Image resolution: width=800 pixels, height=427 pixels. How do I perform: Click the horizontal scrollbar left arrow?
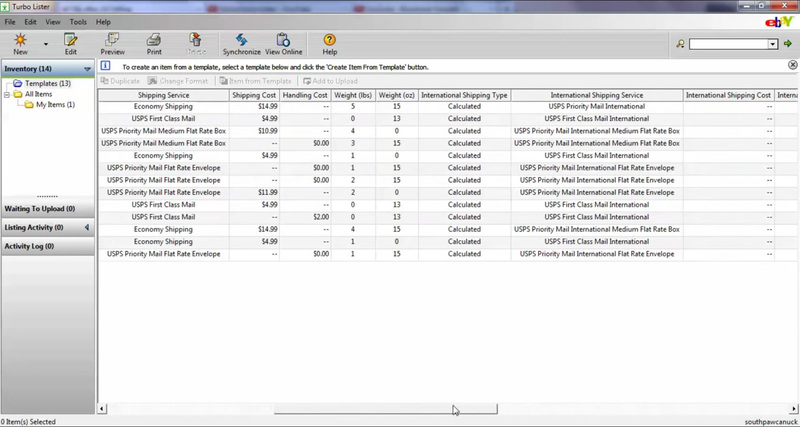[x=102, y=409]
